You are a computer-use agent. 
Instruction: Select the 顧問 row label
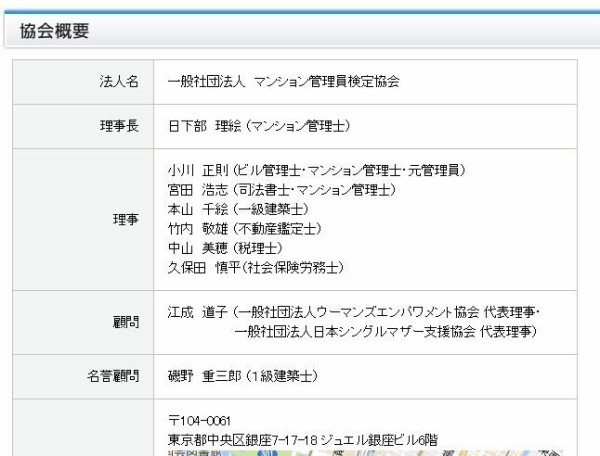tap(126, 322)
